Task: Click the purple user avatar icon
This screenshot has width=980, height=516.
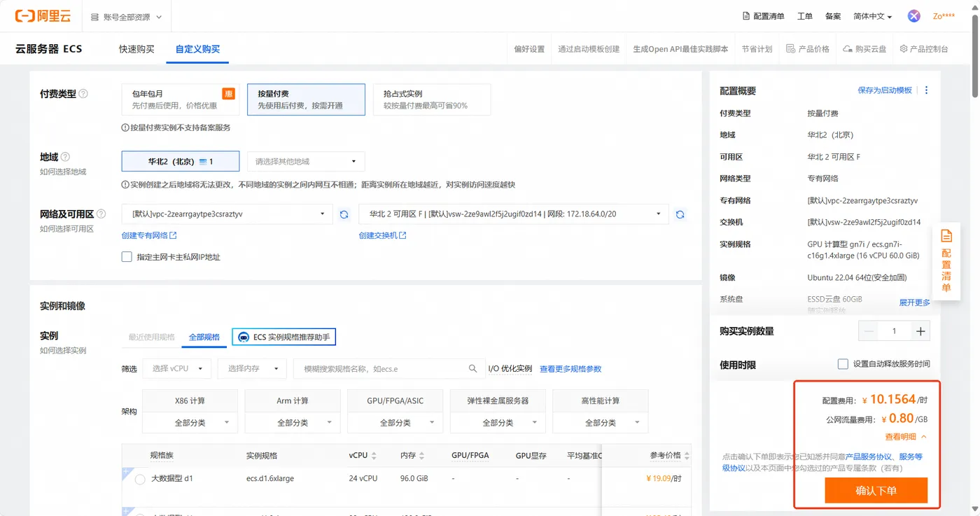Action: pyautogui.click(x=914, y=16)
